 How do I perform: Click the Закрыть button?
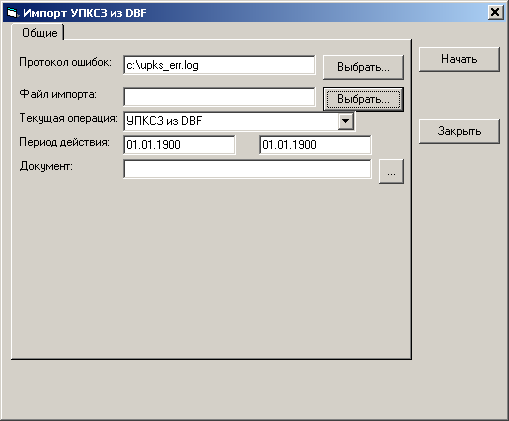pyautogui.click(x=459, y=131)
